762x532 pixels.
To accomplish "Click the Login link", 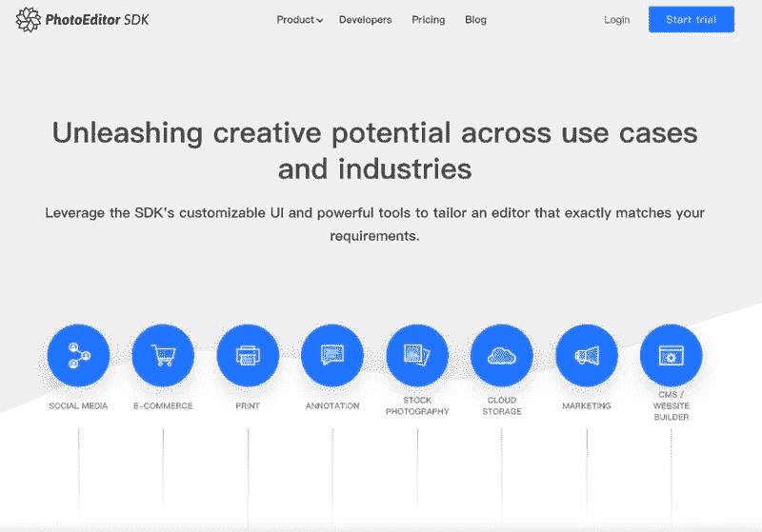I will tap(616, 20).
